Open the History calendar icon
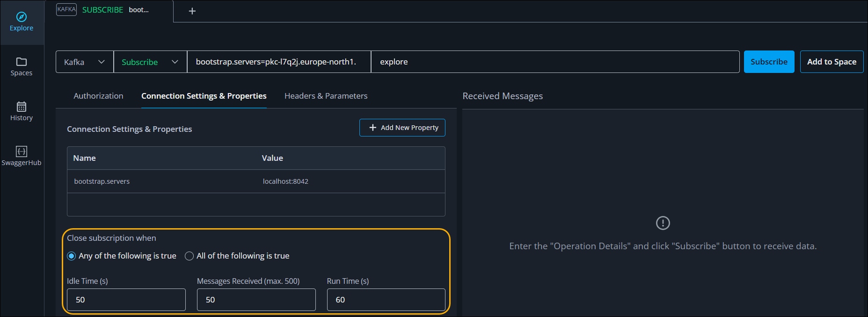This screenshot has width=868, height=317. tap(22, 107)
